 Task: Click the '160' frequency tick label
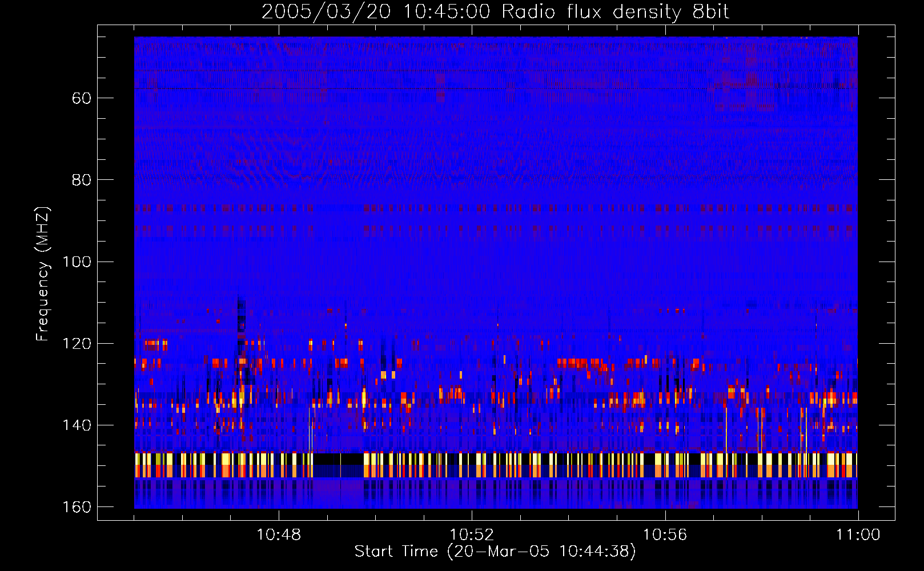click(x=77, y=507)
